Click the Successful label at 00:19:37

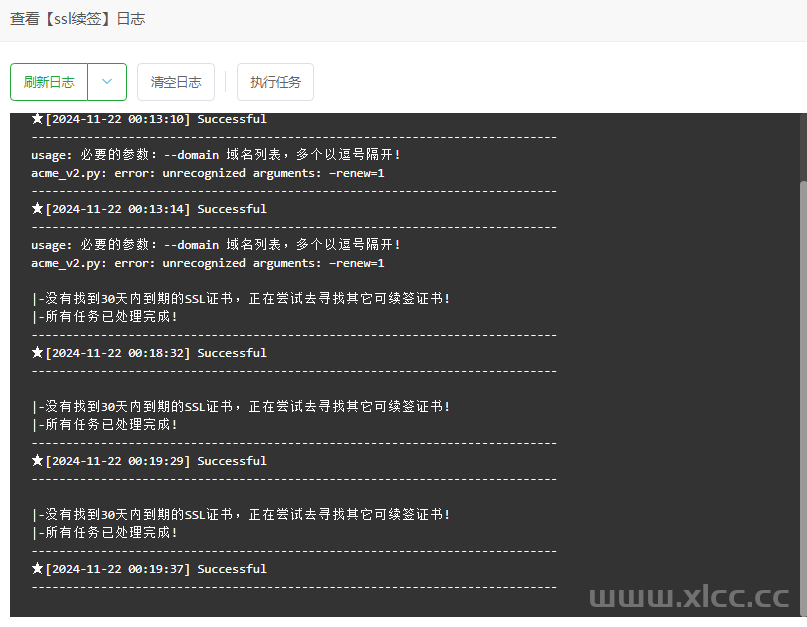231,568
